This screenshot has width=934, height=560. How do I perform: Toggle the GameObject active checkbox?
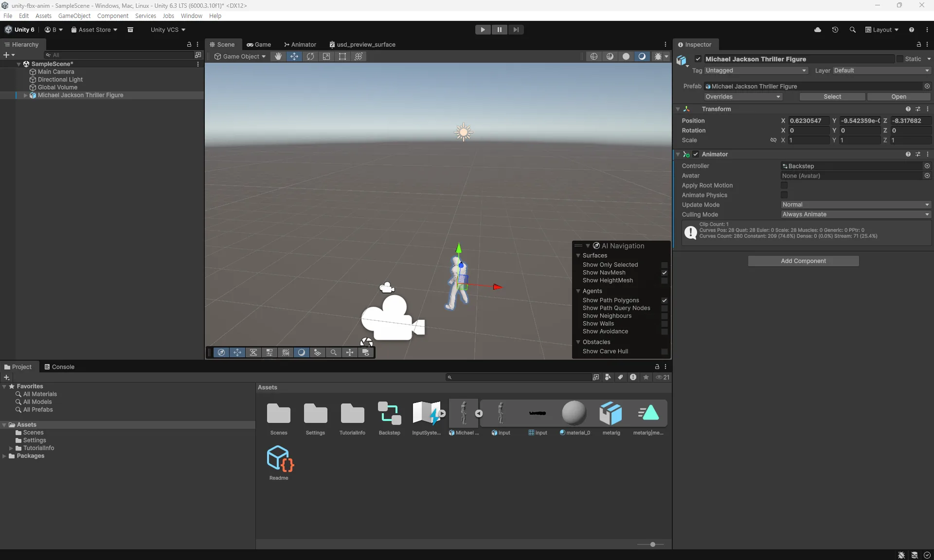pyautogui.click(x=698, y=59)
